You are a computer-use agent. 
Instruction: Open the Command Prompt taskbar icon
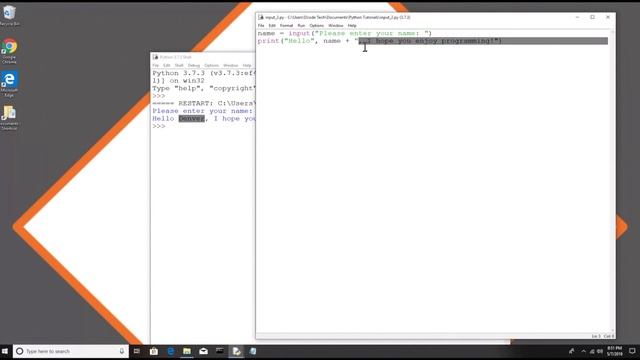220,351
